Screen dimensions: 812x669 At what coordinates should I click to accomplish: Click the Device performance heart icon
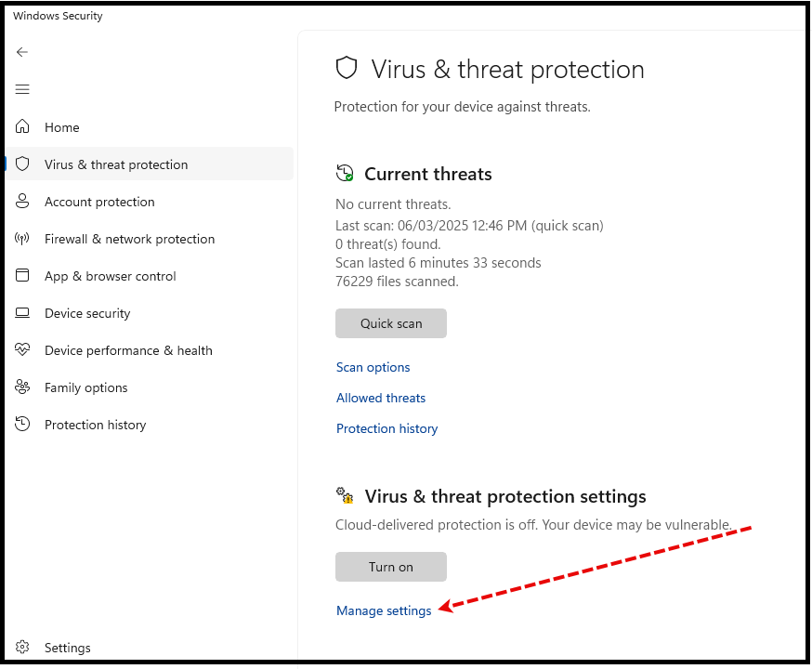(22, 349)
